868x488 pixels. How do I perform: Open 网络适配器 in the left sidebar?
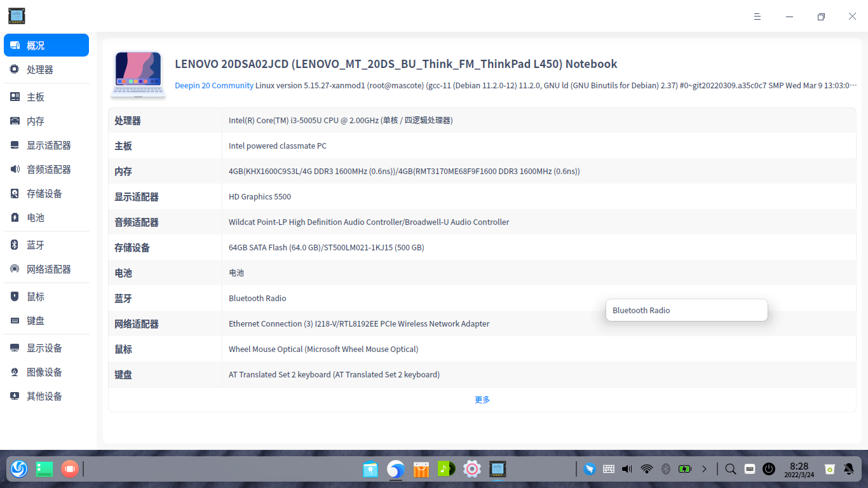pos(46,269)
